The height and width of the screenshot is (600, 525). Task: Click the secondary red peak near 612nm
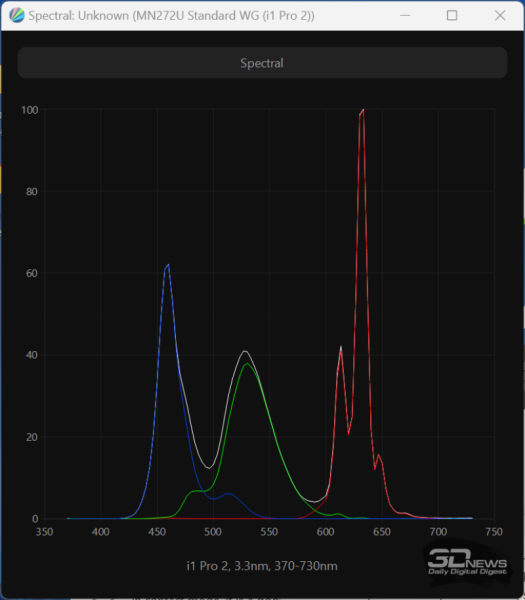[x=341, y=348]
